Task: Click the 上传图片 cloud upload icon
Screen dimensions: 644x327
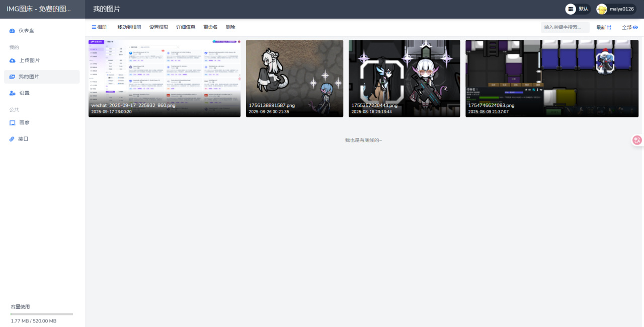Action: pyautogui.click(x=13, y=60)
